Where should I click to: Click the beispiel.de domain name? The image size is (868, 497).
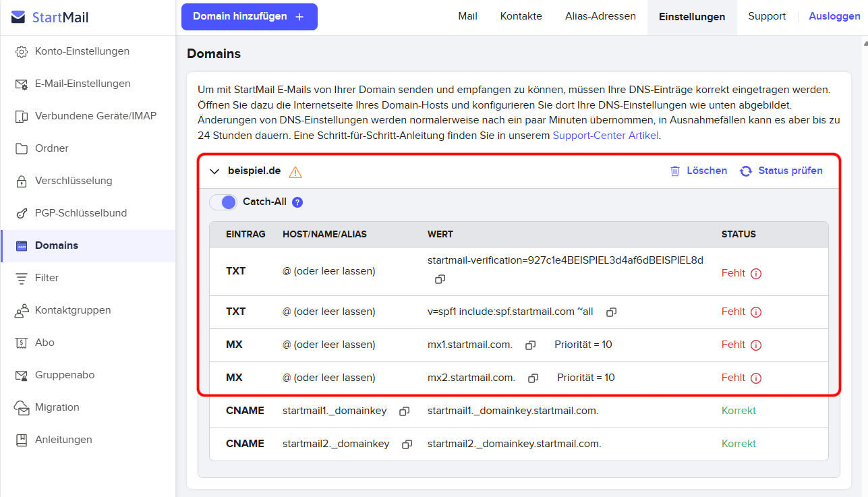click(254, 171)
